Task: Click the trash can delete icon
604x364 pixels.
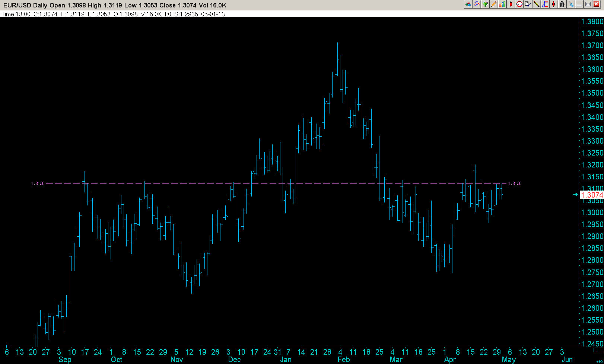Action: click(x=562, y=4)
